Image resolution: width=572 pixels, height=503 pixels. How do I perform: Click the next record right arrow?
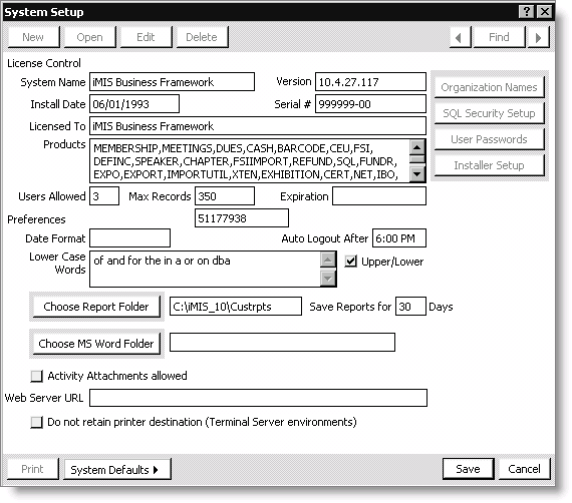pyautogui.click(x=538, y=37)
